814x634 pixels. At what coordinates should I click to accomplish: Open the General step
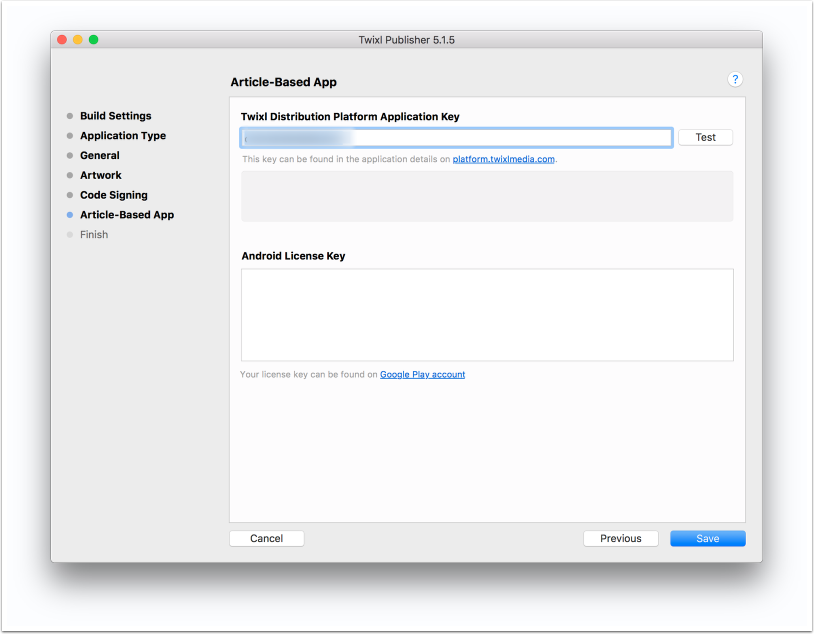[100, 155]
